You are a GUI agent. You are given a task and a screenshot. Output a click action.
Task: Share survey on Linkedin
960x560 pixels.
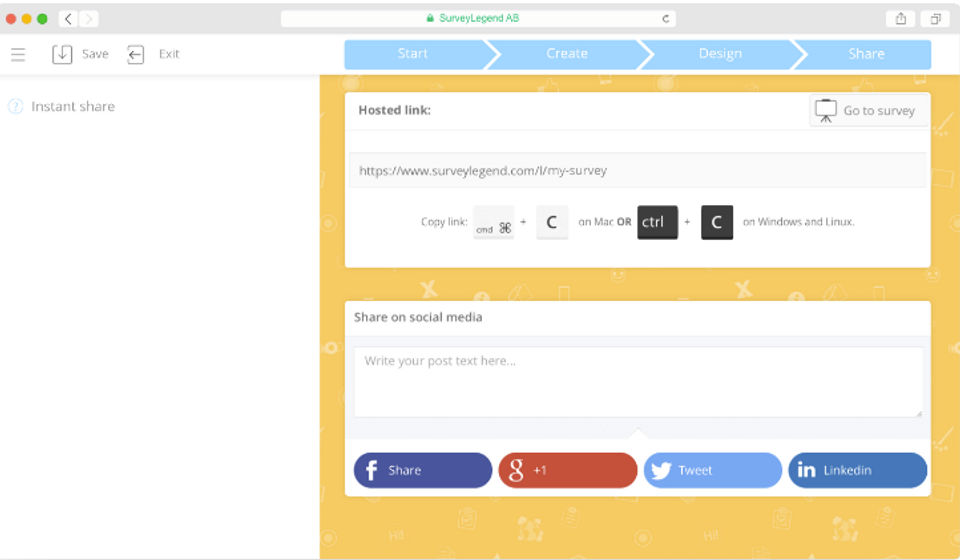858,470
